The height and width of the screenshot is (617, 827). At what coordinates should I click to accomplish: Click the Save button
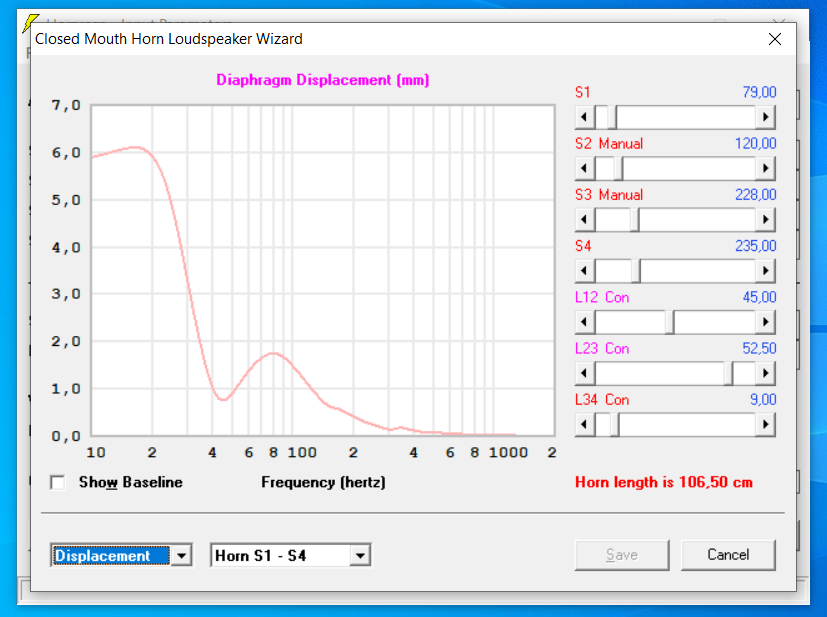click(622, 555)
